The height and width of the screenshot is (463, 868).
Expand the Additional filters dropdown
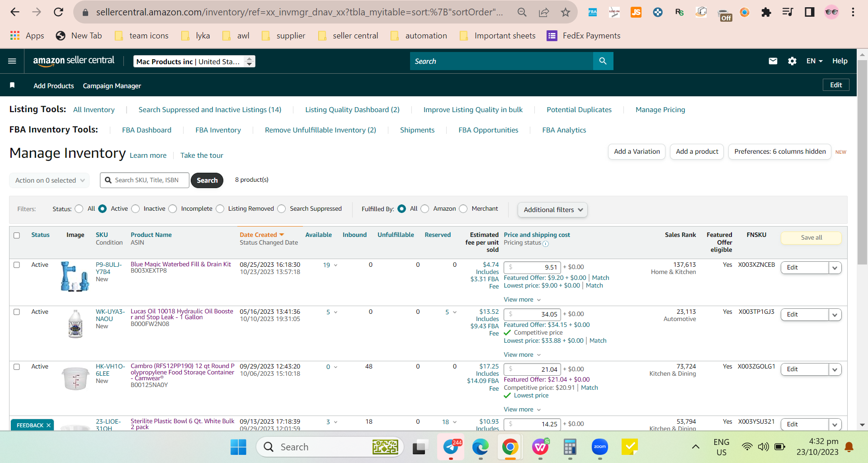[552, 210]
